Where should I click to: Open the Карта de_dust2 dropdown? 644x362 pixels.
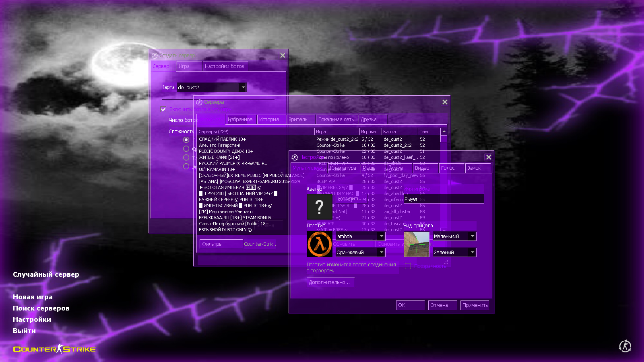243,87
